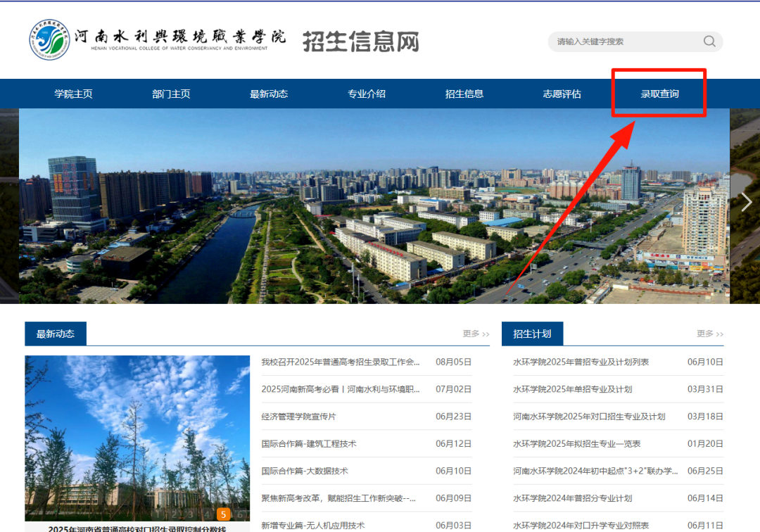Switch to the 最新动态 section tab
The image size is (760, 532).
tap(56, 334)
